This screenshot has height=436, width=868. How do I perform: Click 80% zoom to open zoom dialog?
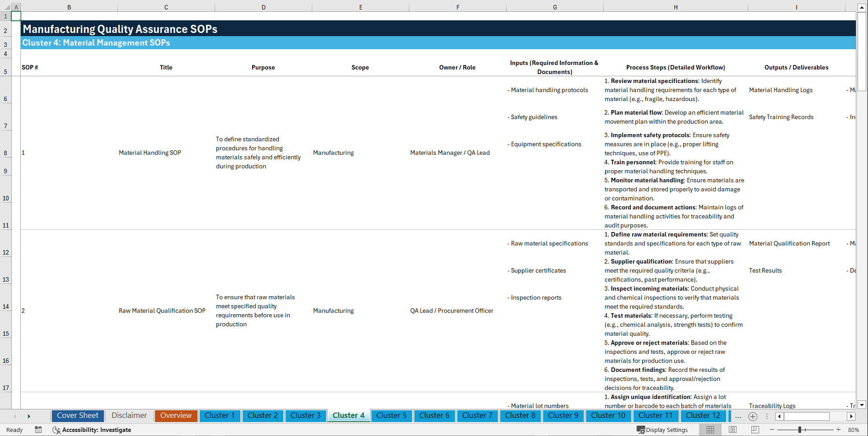(854, 430)
